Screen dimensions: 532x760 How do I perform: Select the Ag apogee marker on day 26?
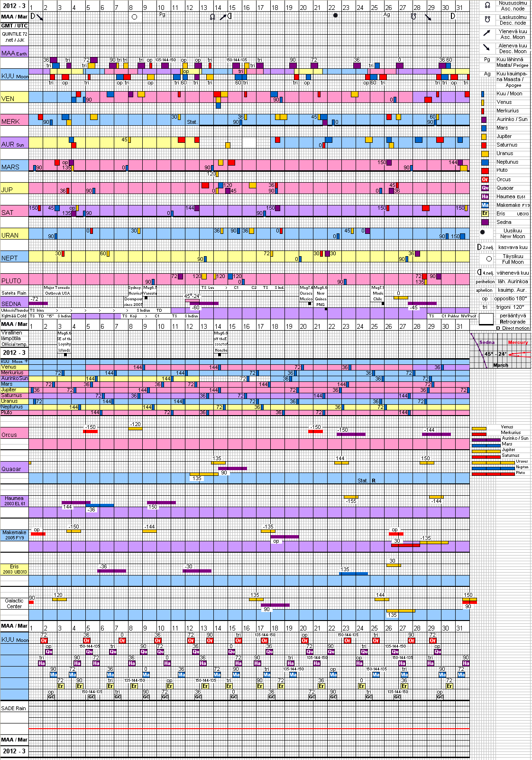[387, 15]
